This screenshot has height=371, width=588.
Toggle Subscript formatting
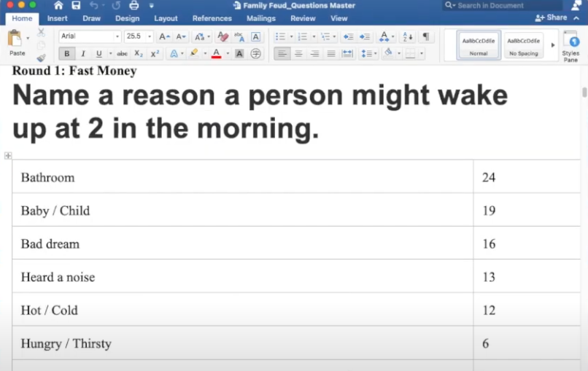(x=139, y=54)
